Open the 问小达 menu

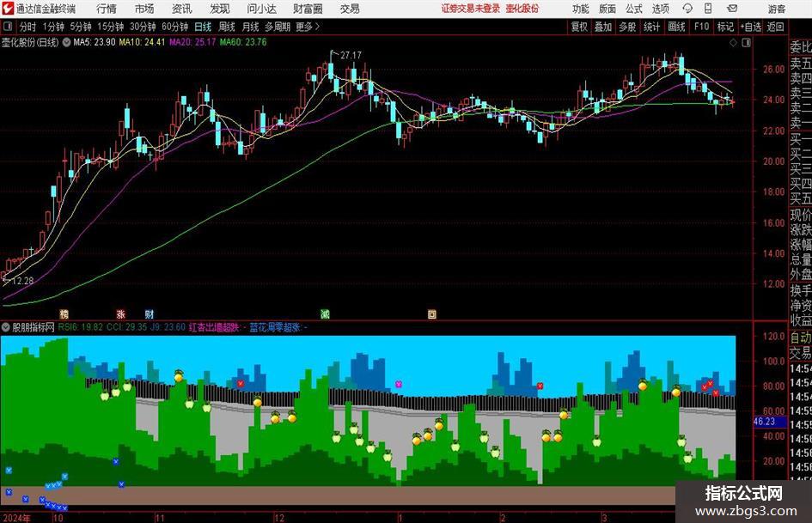point(261,9)
